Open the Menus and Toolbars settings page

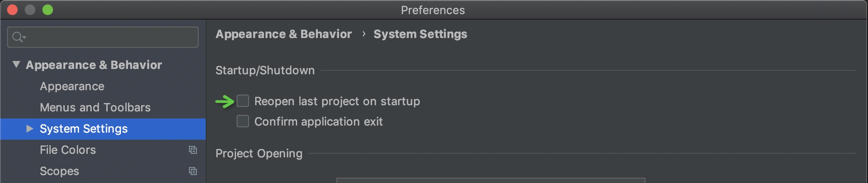pyautogui.click(x=95, y=107)
